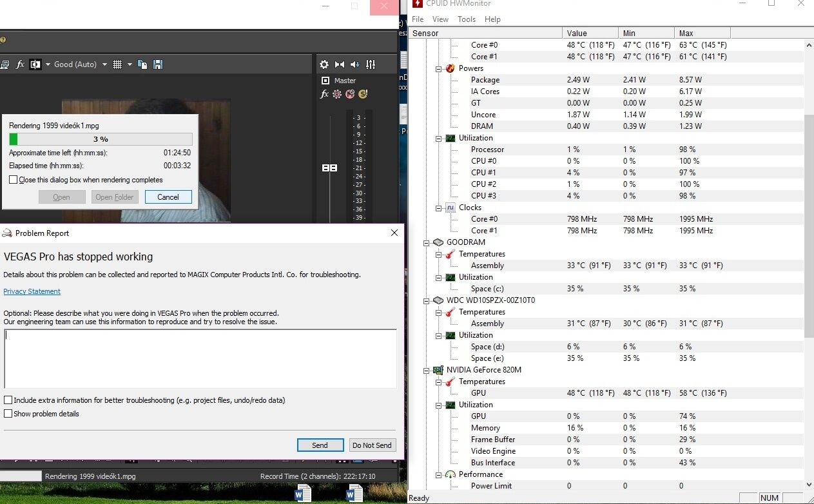Collapse the Clocks tree node

tap(439, 208)
